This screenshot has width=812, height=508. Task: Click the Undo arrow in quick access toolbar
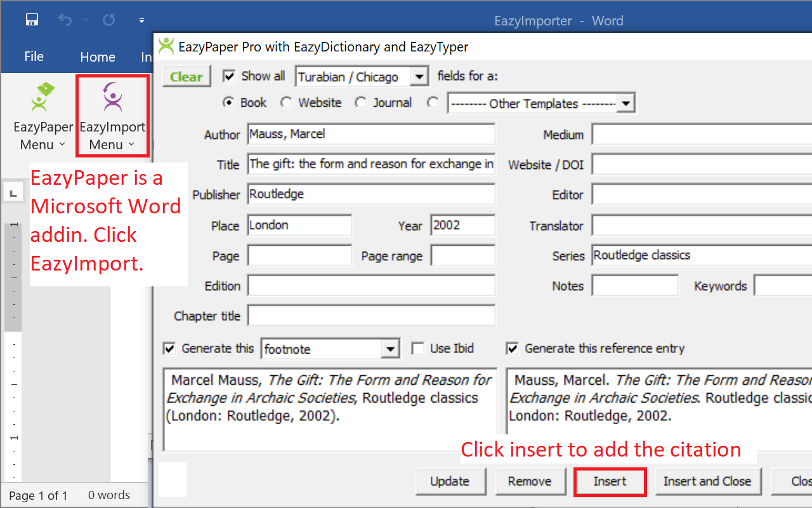[x=65, y=20]
